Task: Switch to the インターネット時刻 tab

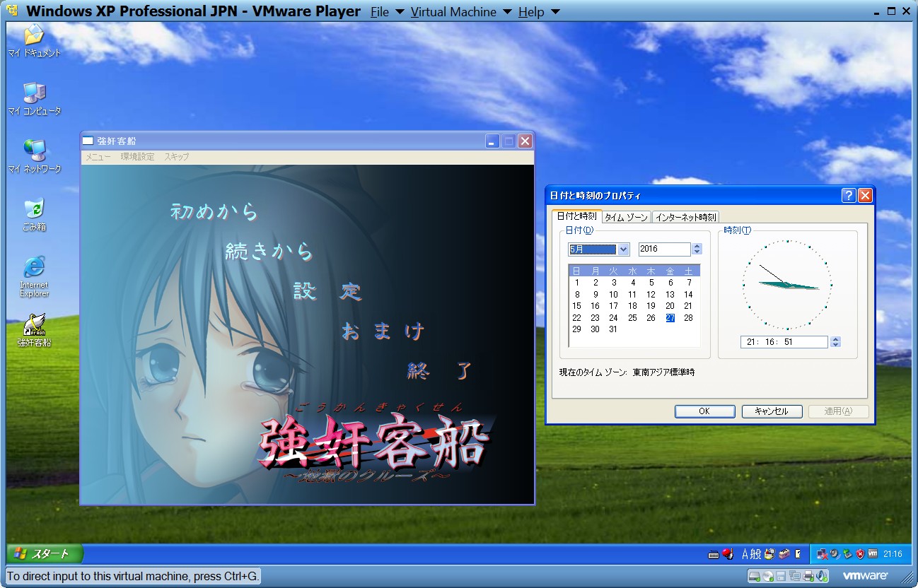Action: (686, 217)
